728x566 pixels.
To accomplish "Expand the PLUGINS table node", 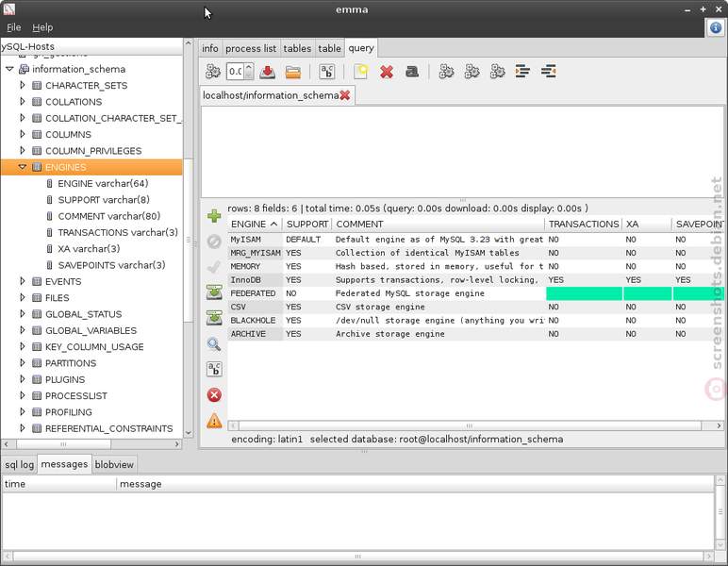I will (x=23, y=379).
